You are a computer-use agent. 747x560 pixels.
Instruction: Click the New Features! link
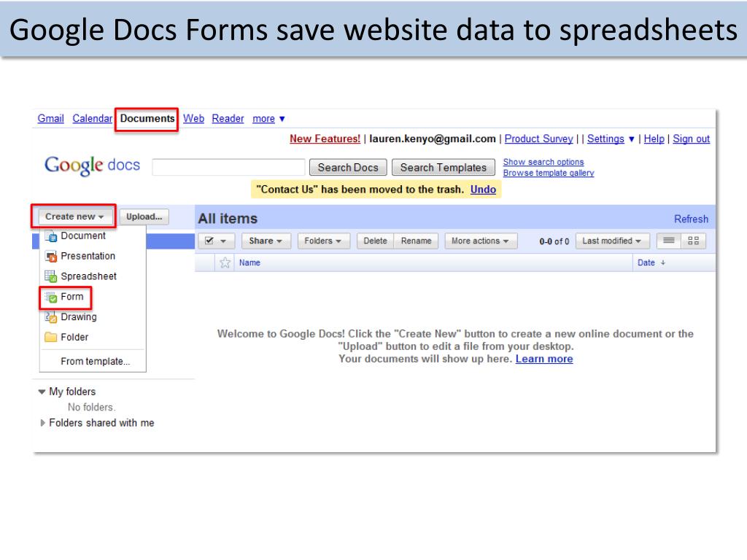pyautogui.click(x=325, y=139)
